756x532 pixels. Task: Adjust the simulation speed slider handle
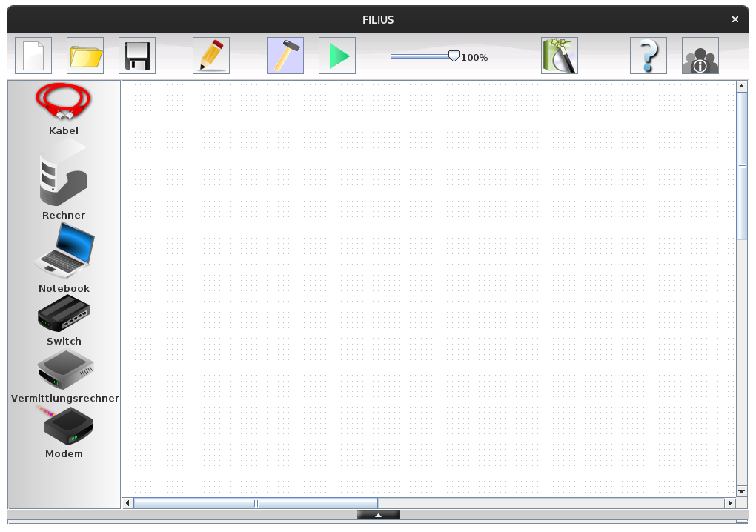coord(454,56)
